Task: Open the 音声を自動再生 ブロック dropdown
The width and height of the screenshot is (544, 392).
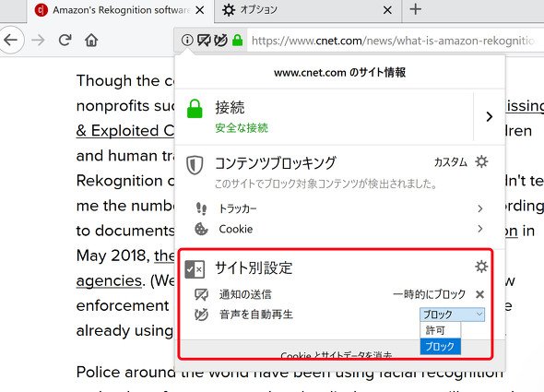Action: (x=453, y=315)
